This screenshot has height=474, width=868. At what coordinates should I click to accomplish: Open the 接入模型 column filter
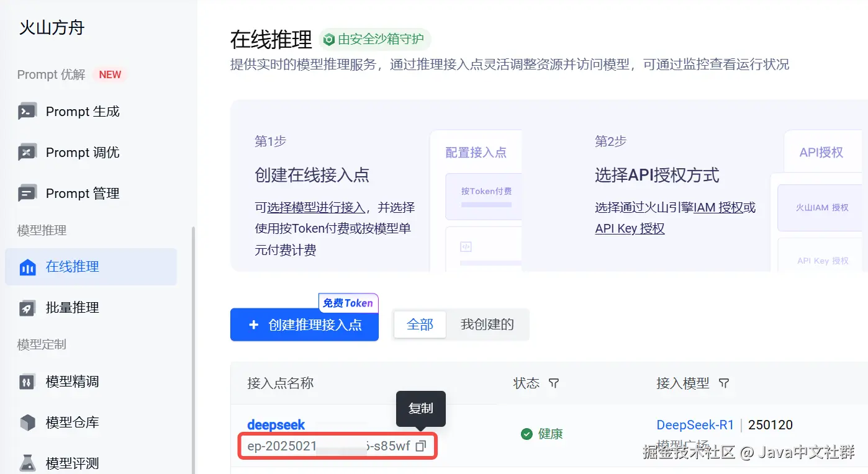(x=723, y=383)
